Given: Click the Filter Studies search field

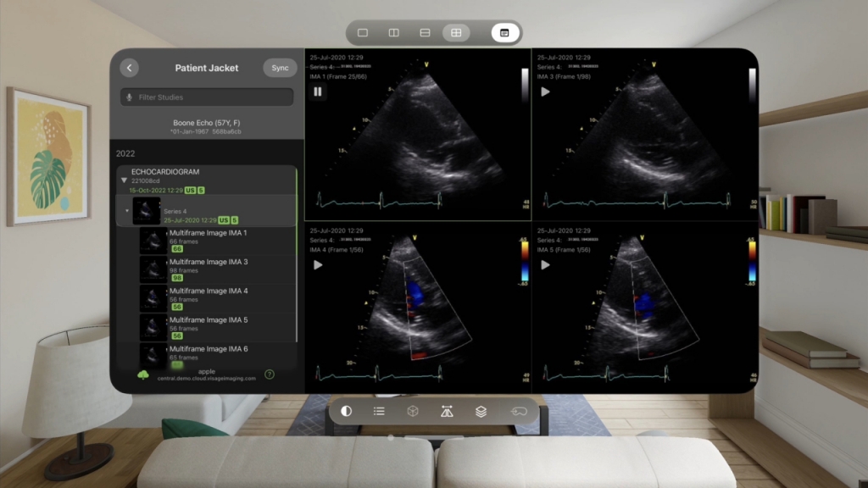Looking at the screenshot, I should click(207, 97).
